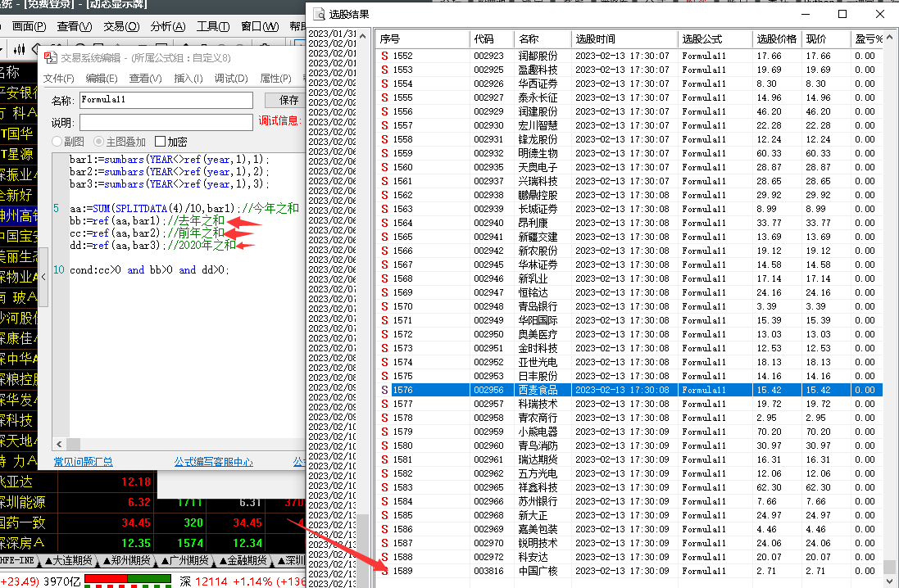The width and height of the screenshot is (899, 588).
Task: Open the 常见问题汇总 link
Action: pos(83,462)
